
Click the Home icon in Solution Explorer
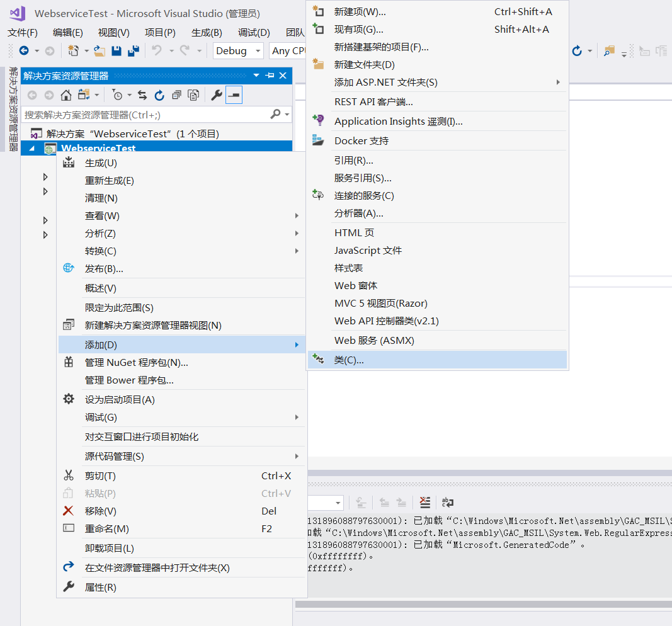click(66, 95)
